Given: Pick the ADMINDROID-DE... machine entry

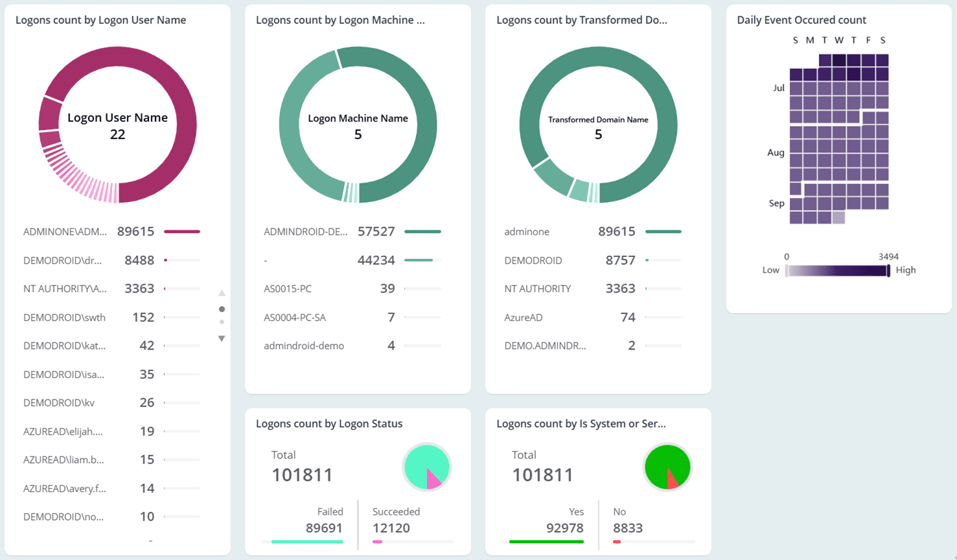Looking at the screenshot, I should 305,232.
